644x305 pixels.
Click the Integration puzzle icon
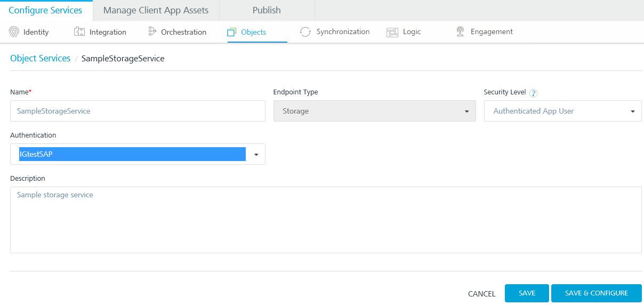click(x=79, y=32)
